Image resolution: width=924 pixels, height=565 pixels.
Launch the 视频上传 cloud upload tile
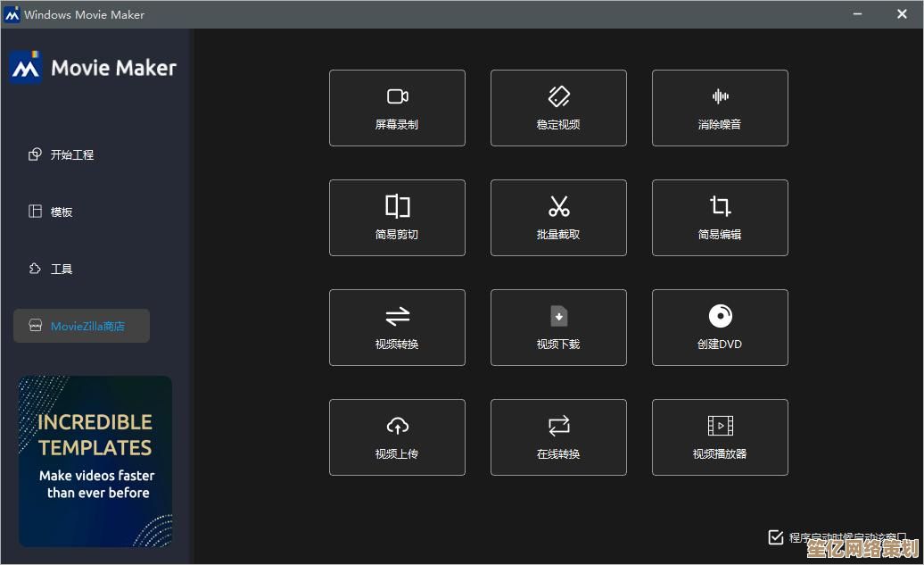(397, 437)
